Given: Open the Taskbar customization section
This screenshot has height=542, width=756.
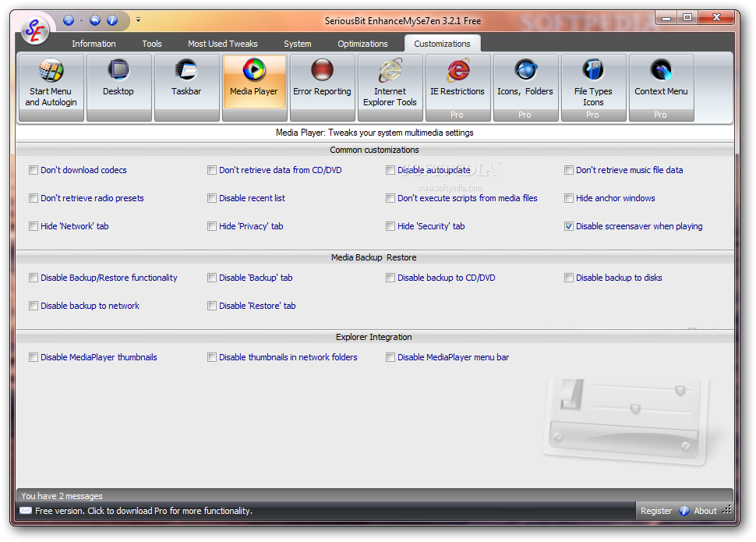Looking at the screenshot, I should 186,87.
